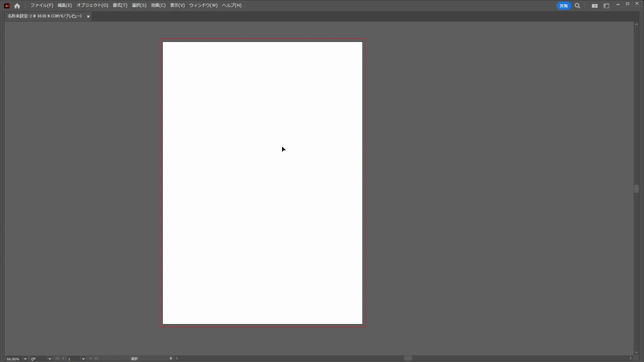Expand the rotate view dropdown arrow
This screenshot has height=362, width=644.
tap(50, 359)
